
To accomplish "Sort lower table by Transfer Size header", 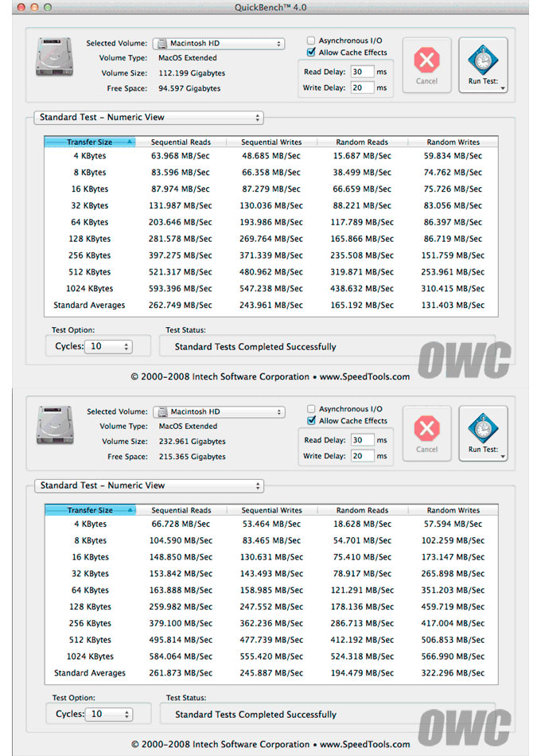I will coord(90,510).
